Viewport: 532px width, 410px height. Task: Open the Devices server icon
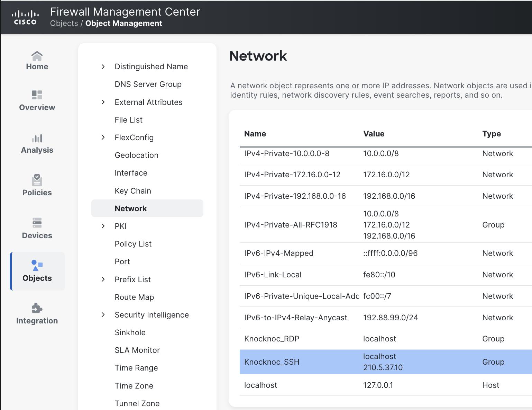click(37, 223)
